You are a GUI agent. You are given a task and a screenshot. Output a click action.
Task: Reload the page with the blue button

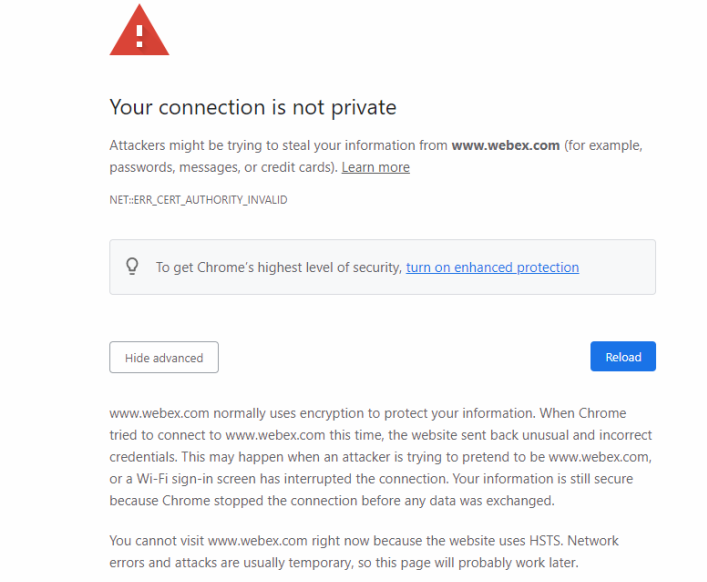click(x=623, y=356)
